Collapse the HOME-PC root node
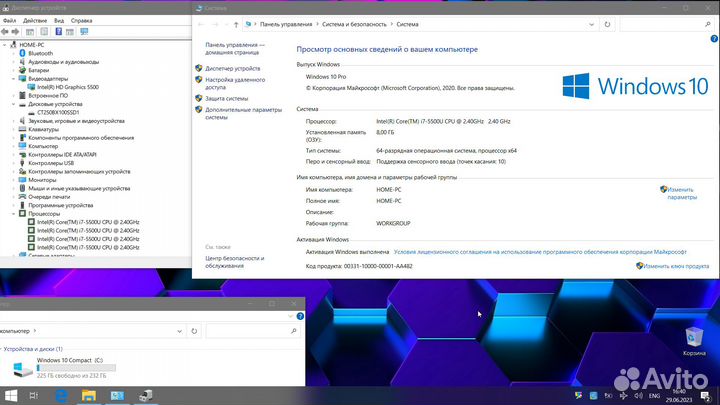The height and width of the screenshot is (405, 720). pos(5,45)
